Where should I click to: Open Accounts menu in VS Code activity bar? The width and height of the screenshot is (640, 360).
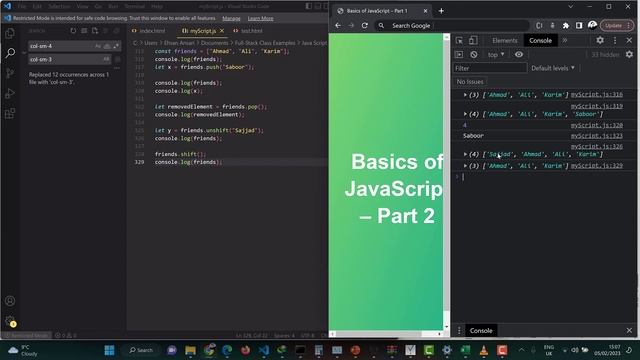pyautogui.click(x=10, y=301)
